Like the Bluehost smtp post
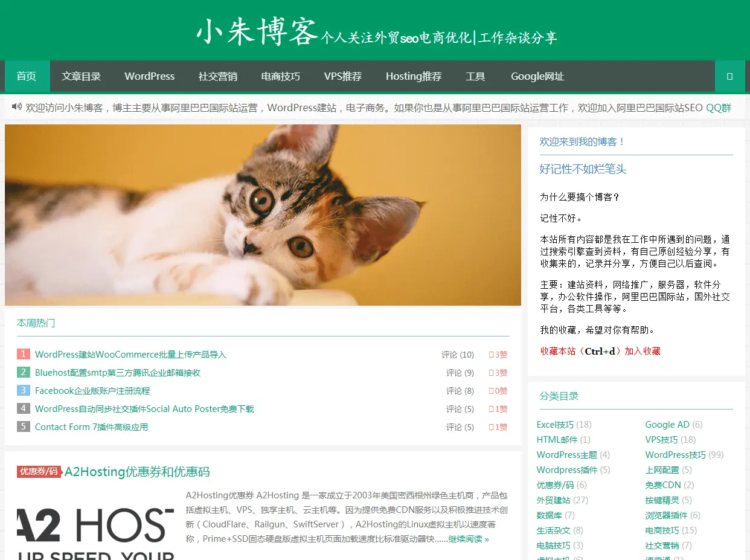 click(x=498, y=373)
